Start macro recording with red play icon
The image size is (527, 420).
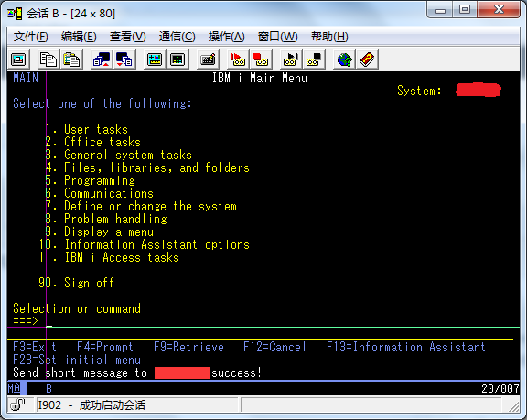tap(238, 59)
